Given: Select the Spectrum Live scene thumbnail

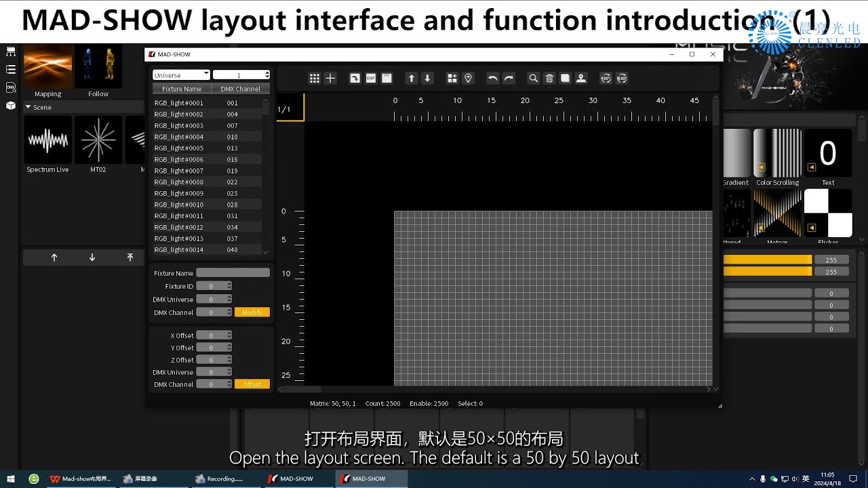Looking at the screenshot, I should coord(47,140).
